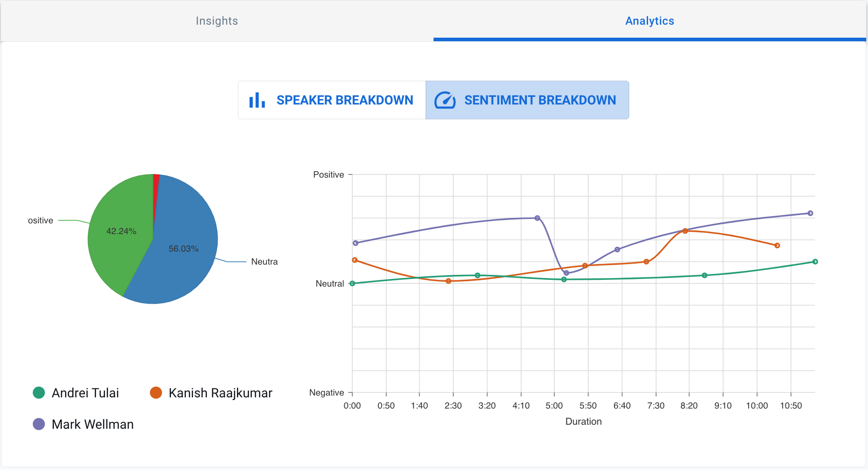Switch to the Analytics tab

tap(649, 21)
